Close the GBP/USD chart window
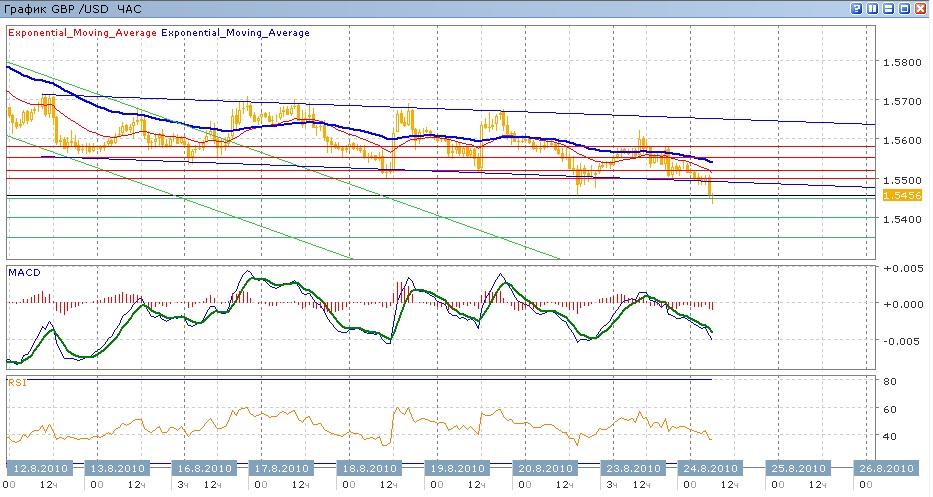The image size is (933, 497). (x=920, y=8)
